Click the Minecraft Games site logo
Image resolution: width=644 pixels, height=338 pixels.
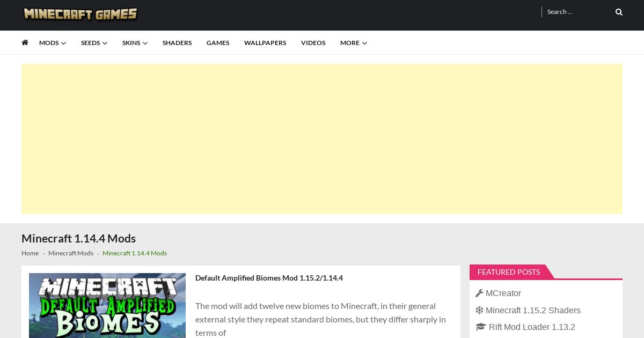pos(80,13)
